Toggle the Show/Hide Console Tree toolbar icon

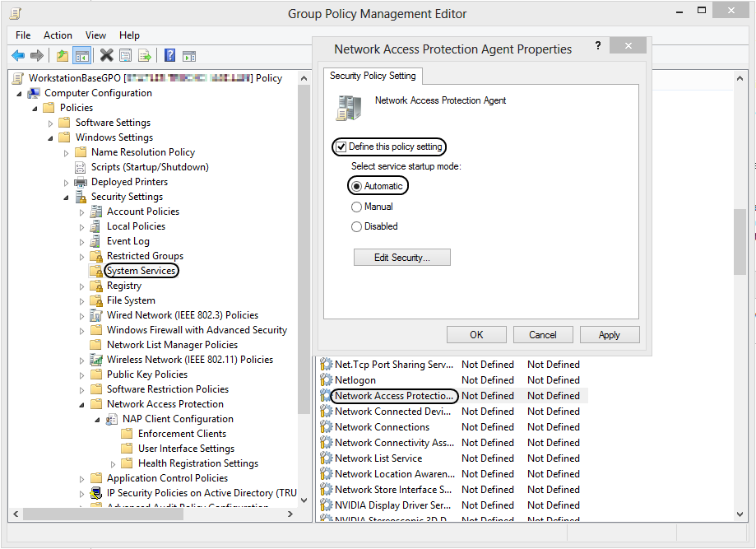coord(80,55)
